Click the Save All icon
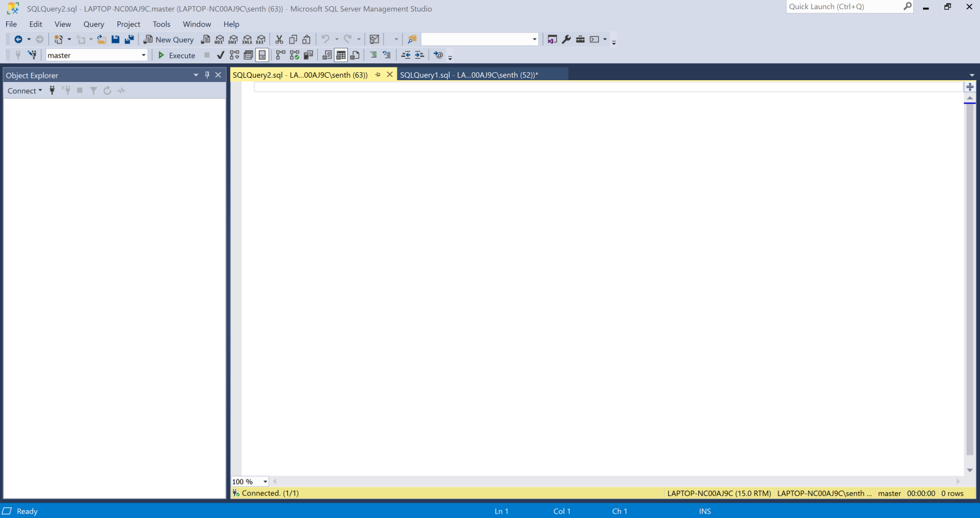This screenshot has height=518, width=980. (129, 40)
